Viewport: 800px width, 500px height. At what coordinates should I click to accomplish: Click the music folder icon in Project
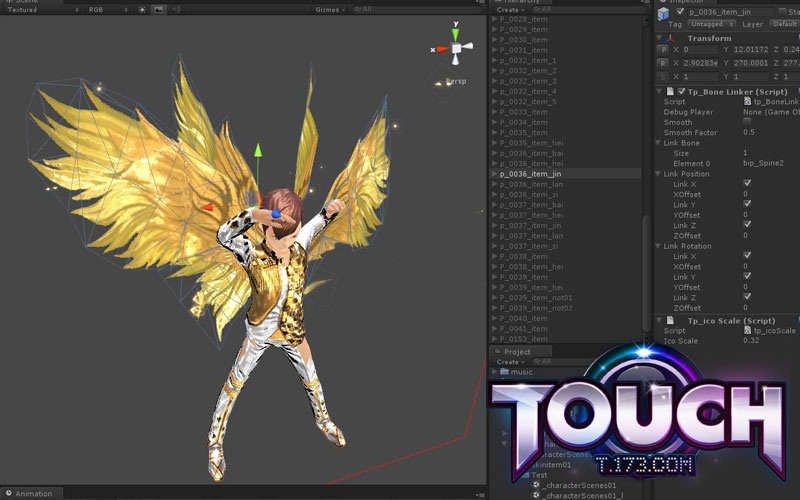(x=505, y=371)
